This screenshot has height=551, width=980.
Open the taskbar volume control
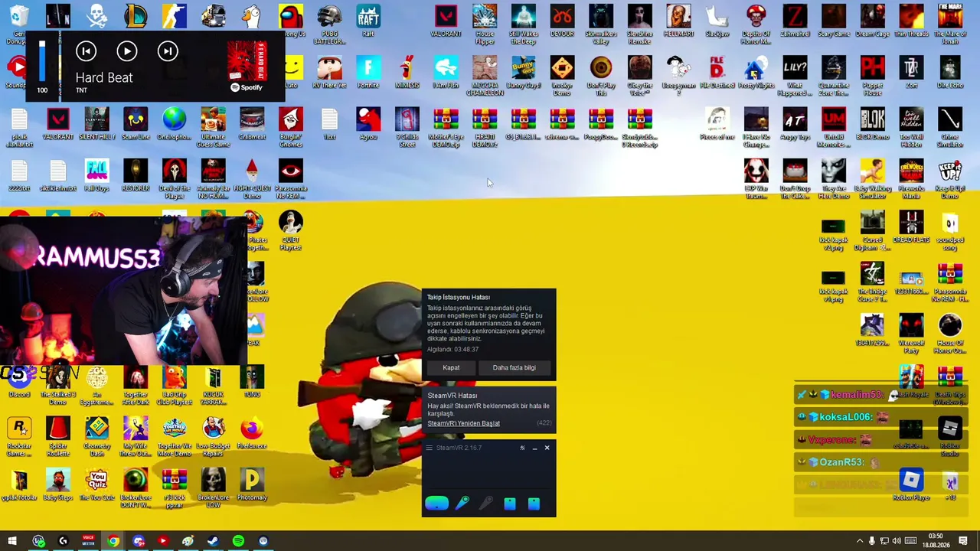897,541
